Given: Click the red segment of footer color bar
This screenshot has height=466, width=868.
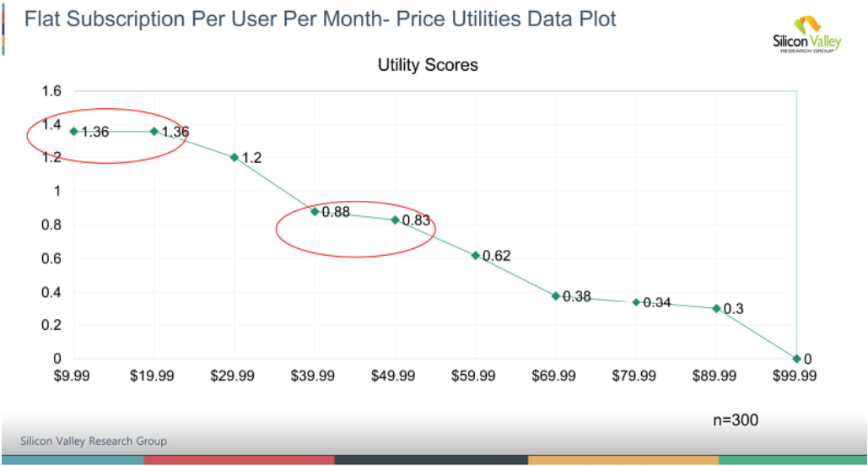Looking at the screenshot, I should click(x=240, y=460).
